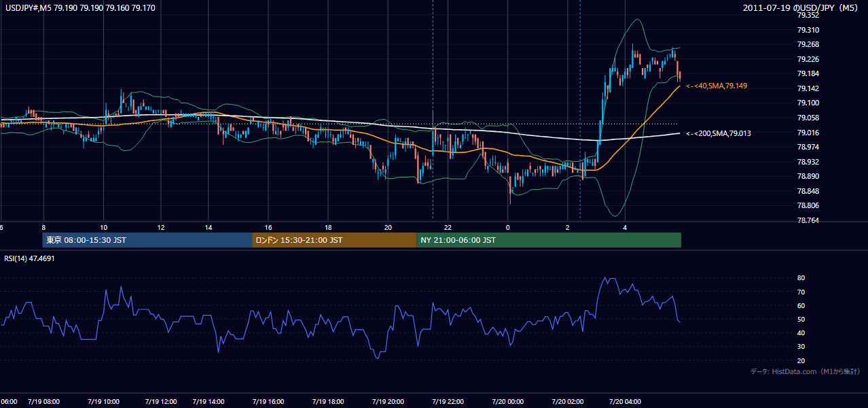This screenshot has height=408, width=868.
Task: Click the 200 SMA label 79.013
Action: [719, 133]
